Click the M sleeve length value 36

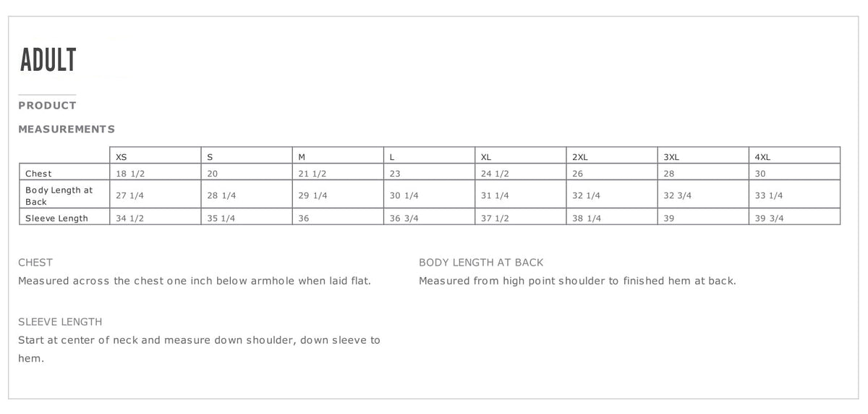pyautogui.click(x=305, y=219)
